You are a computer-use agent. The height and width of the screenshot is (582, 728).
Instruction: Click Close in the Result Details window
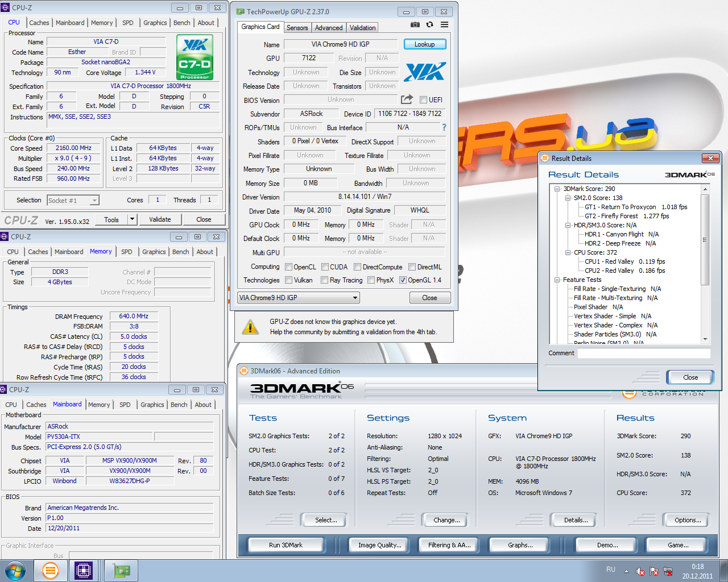[x=690, y=377]
